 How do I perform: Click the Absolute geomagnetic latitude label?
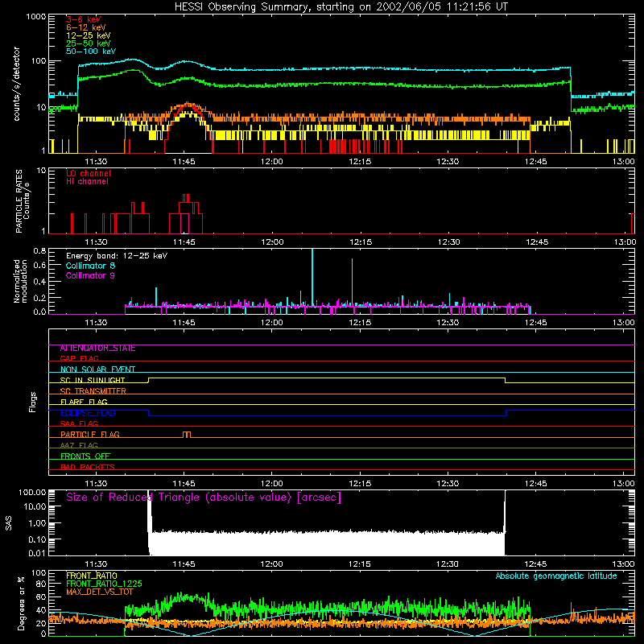[x=556, y=576]
